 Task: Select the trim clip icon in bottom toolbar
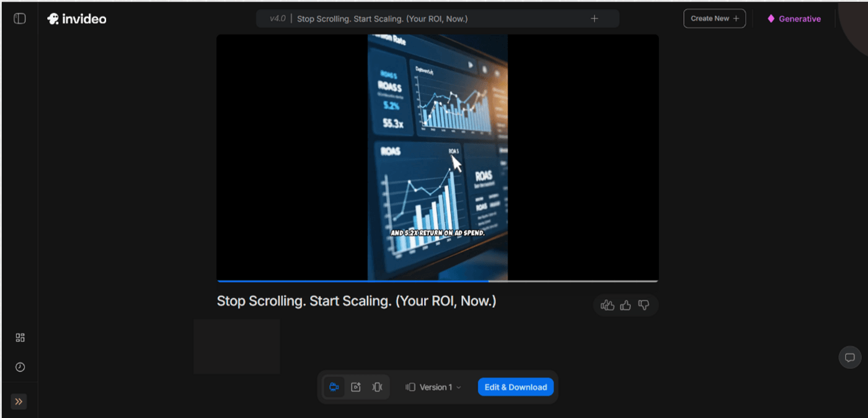pyautogui.click(x=377, y=386)
